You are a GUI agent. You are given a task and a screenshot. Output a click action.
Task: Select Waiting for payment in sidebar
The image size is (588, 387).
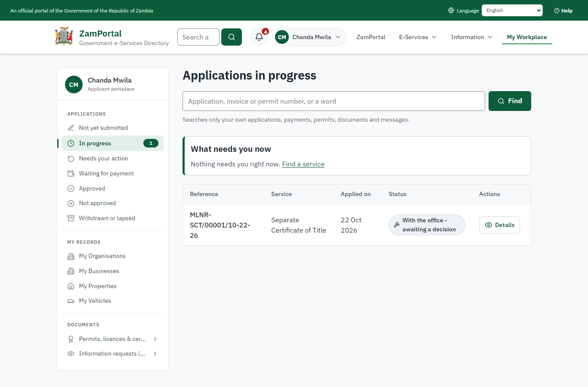(x=113, y=173)
